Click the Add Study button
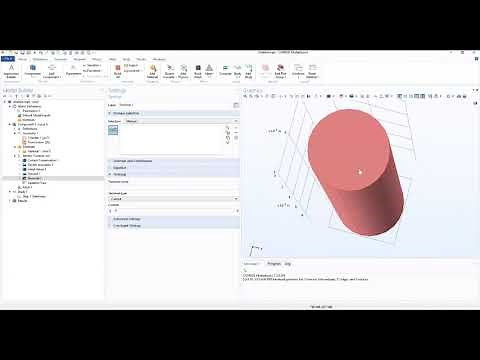 pos(248,71)
